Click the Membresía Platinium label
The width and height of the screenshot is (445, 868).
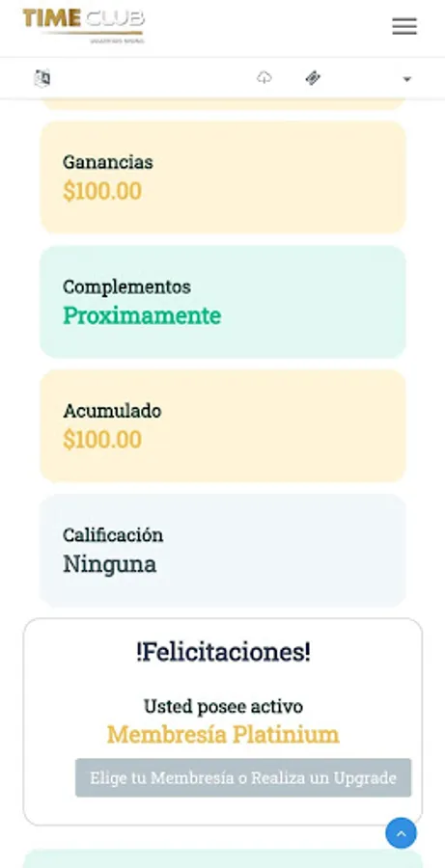[x=223, y=735]
